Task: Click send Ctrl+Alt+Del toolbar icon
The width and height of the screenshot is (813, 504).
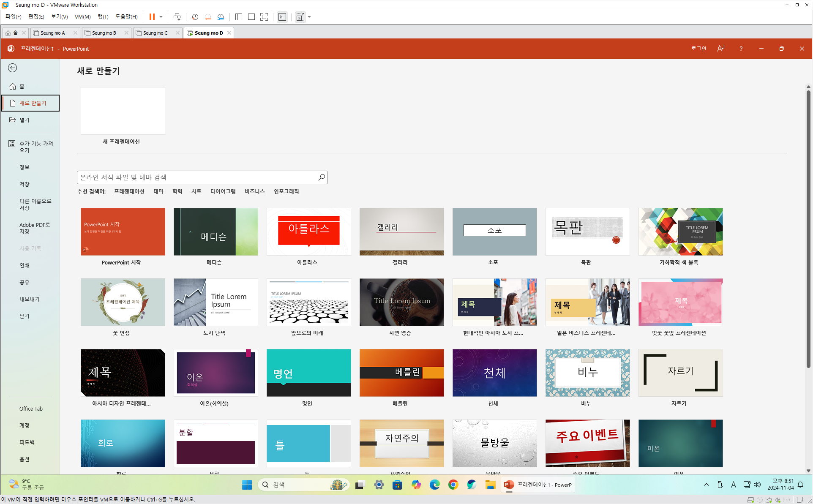Action: coord(177,17)
